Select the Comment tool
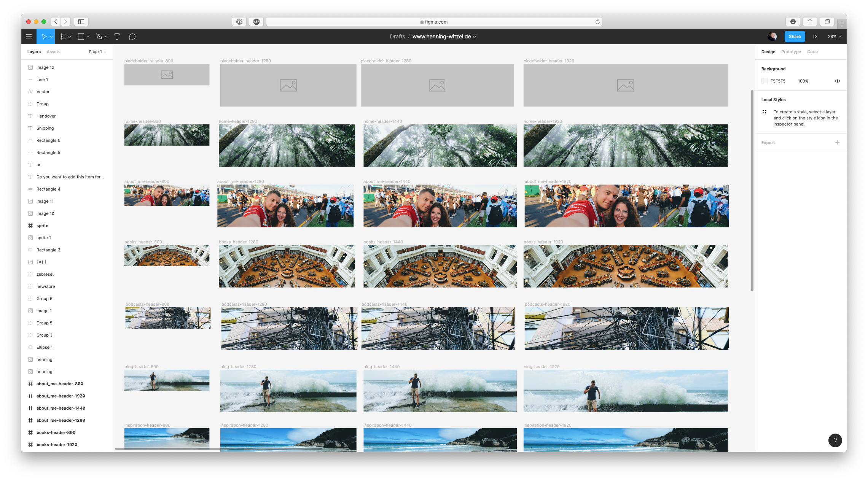868x480 pixels. [132, 37]
